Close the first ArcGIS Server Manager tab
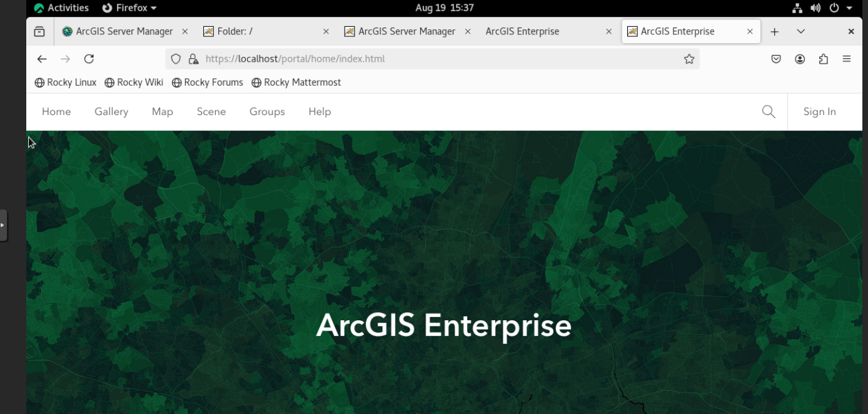 coord(184,31)
